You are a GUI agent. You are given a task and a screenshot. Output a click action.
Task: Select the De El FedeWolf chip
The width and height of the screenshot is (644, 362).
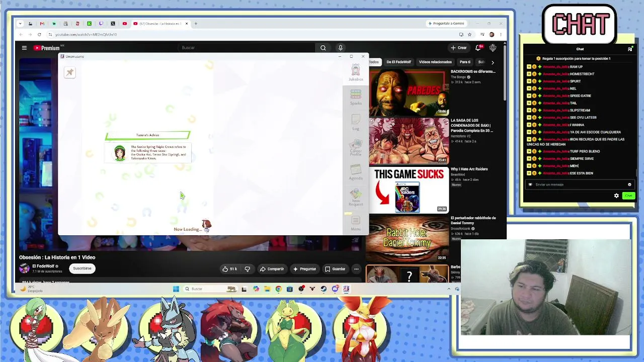tap(398, 62)
